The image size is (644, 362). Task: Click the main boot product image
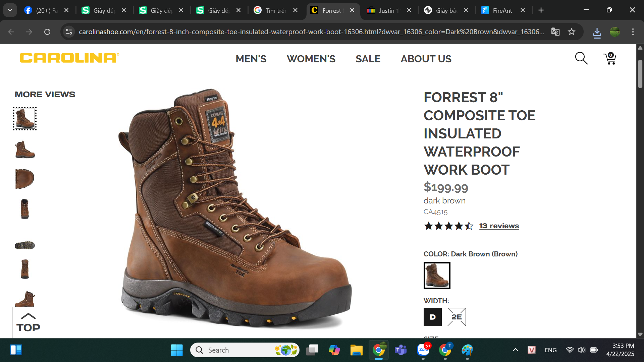click(x=235, y=208)
